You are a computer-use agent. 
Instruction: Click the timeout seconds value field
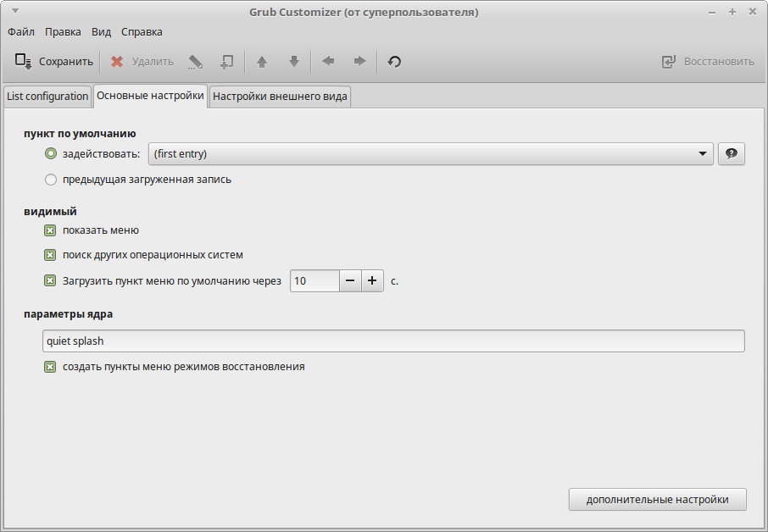tap(314, 281)
